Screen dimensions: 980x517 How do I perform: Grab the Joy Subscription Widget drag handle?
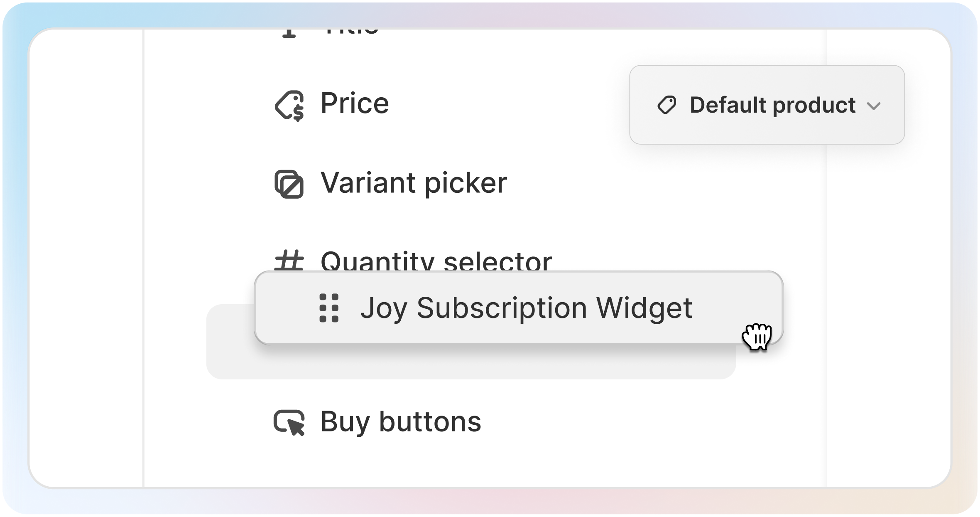coord(329,308)
